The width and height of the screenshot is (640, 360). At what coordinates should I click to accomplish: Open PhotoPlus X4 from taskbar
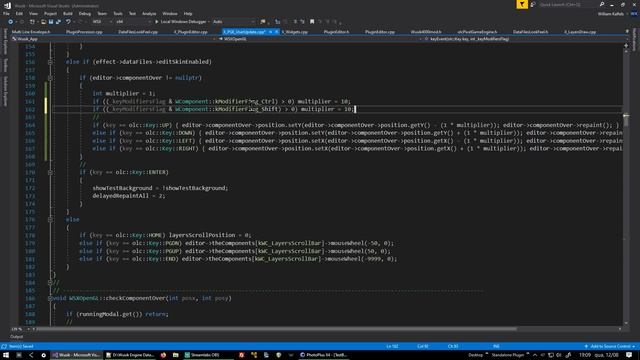[323, 355]
